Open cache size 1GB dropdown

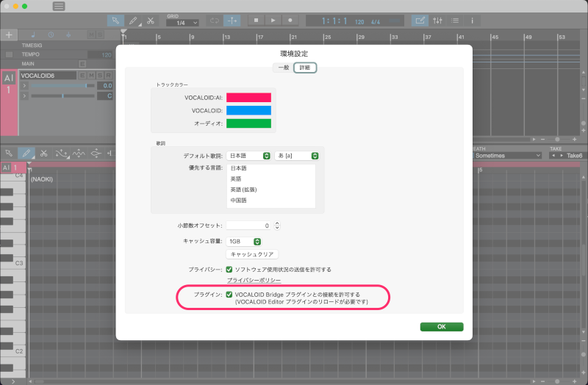pyautogui.click(x=244, y=242)
